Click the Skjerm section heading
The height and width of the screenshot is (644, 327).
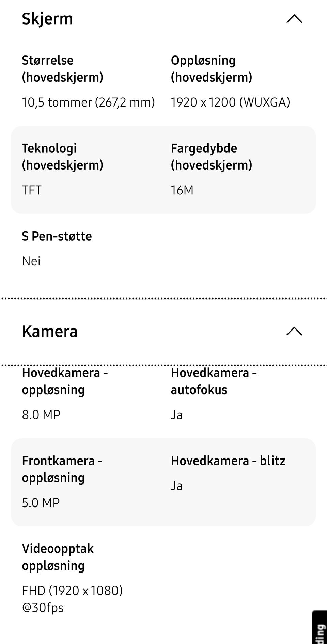coord(47,19)
